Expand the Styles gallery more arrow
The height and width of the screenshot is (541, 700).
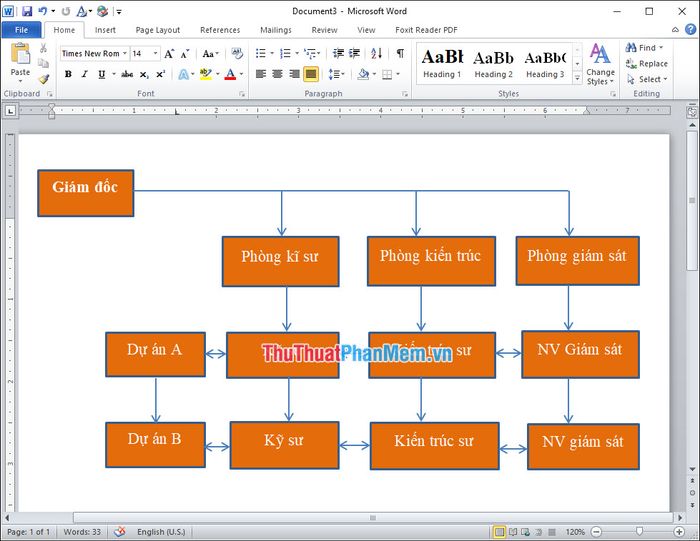tap(577, 79)
